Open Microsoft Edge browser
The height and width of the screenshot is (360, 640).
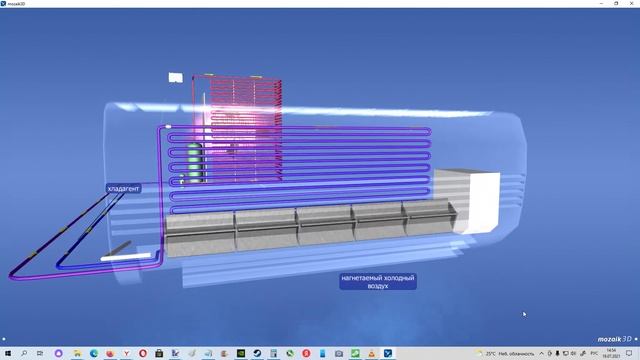click(x=94, y=353)
